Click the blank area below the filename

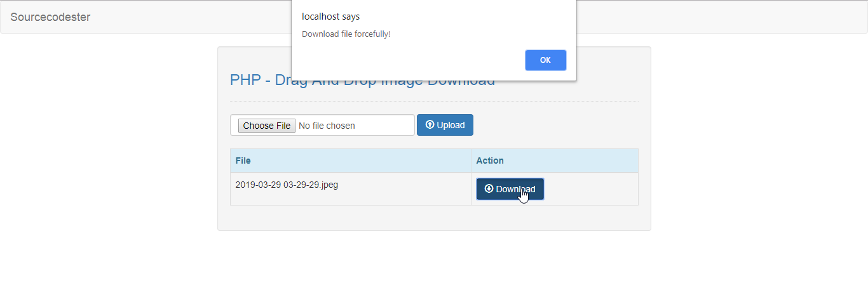(351, 198)
